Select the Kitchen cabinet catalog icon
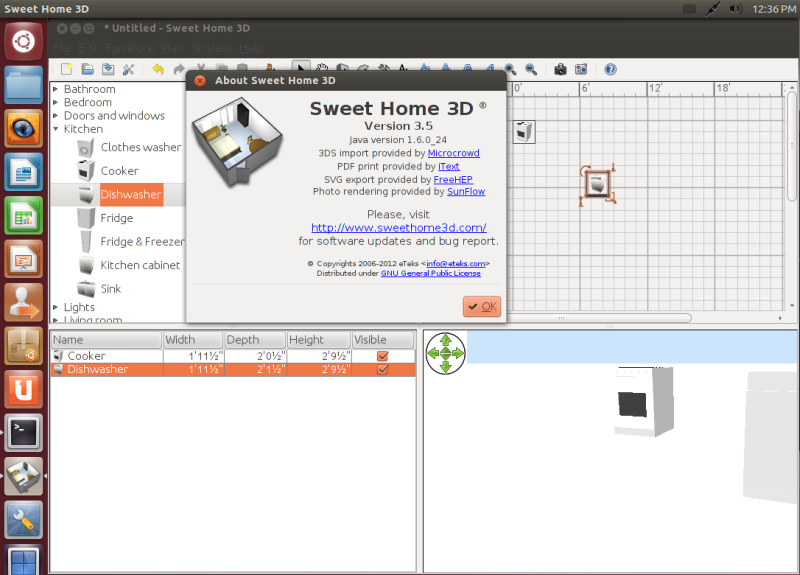The height and width of the screenshot is (575, 800). pyautogui.click(x=86, y=265)
